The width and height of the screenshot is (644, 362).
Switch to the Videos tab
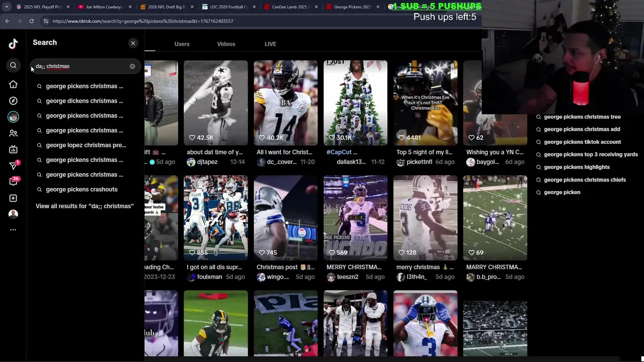point(226,44)
